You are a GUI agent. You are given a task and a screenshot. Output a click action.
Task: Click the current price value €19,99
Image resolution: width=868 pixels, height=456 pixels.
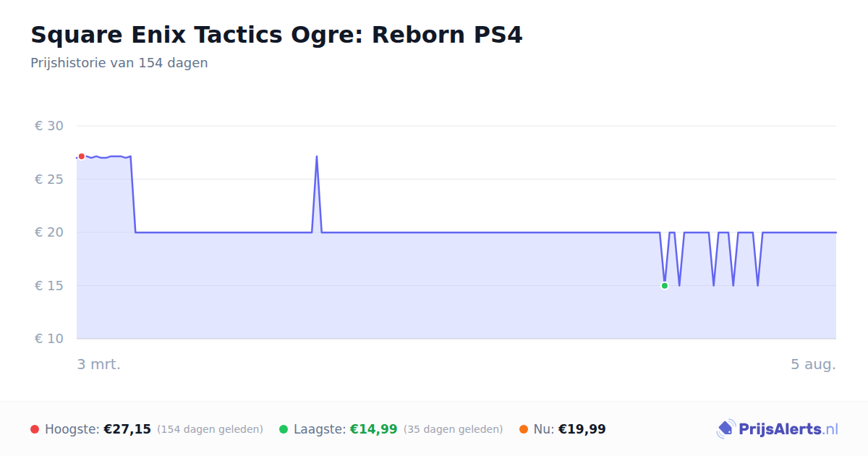tap(582, 429)
